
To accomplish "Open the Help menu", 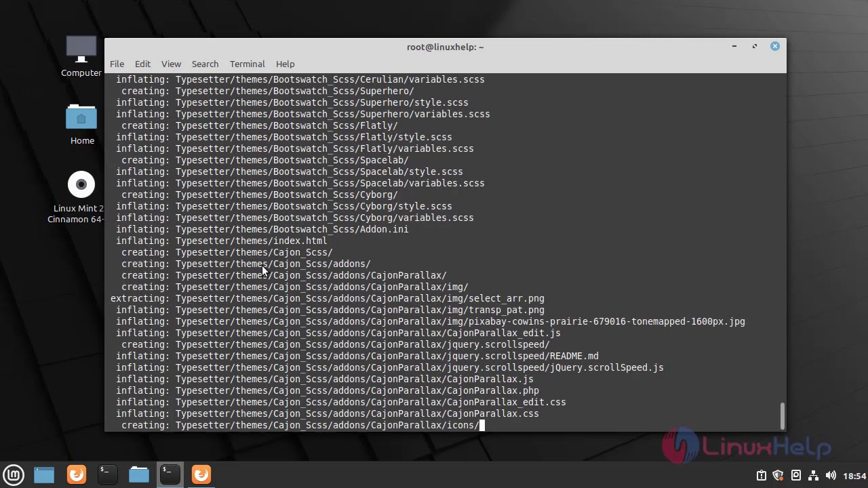I will click(285, 64).
